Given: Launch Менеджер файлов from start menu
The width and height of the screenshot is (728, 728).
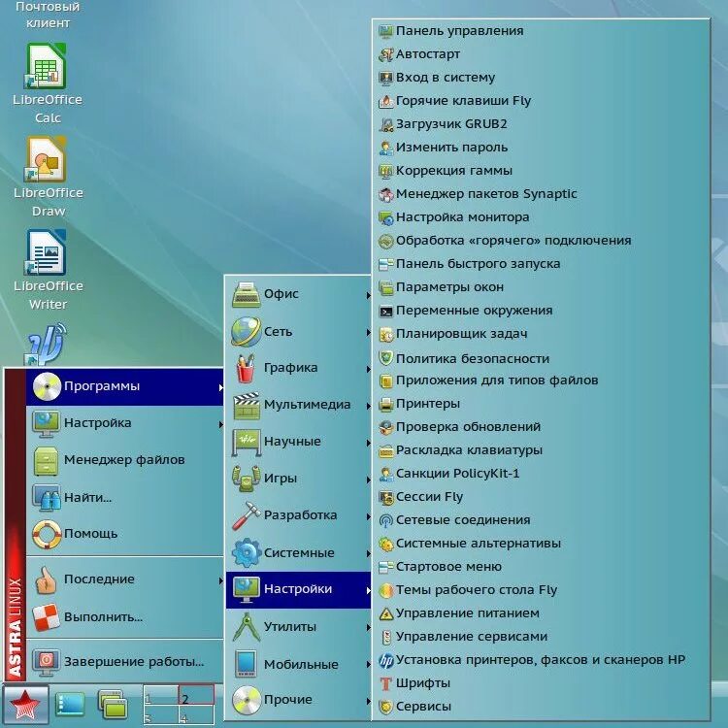Looking at the screenshot, I should [x=125, y=460].
